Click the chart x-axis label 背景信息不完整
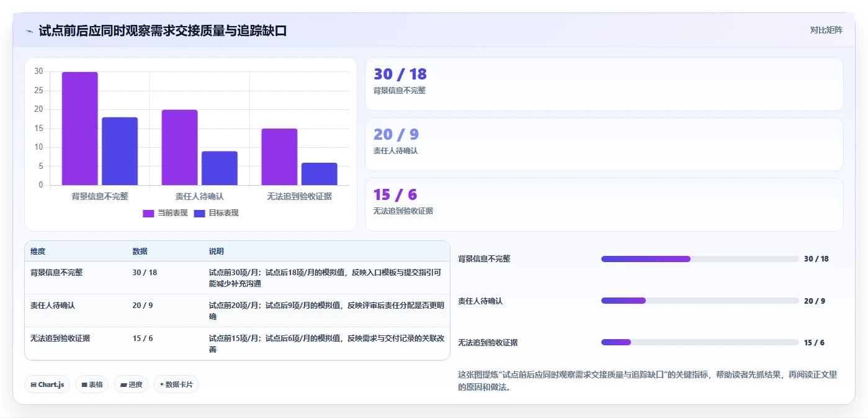 (100, 196)
